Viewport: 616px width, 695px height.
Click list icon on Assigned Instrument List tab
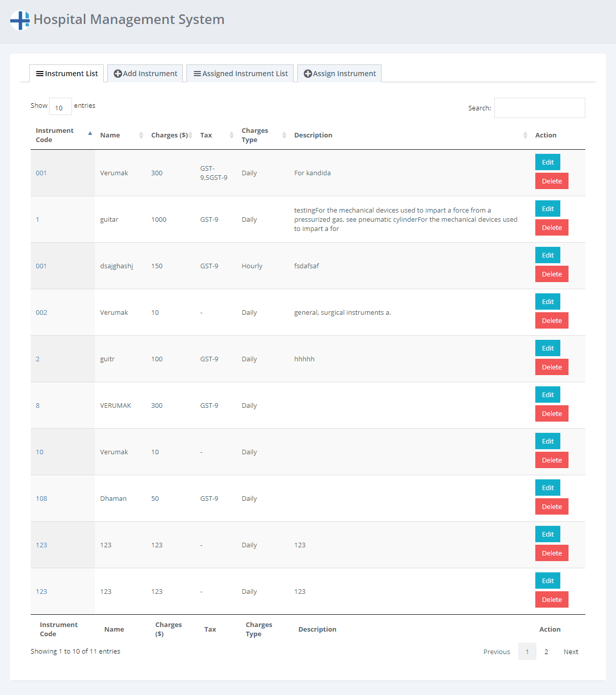(197, 74)
